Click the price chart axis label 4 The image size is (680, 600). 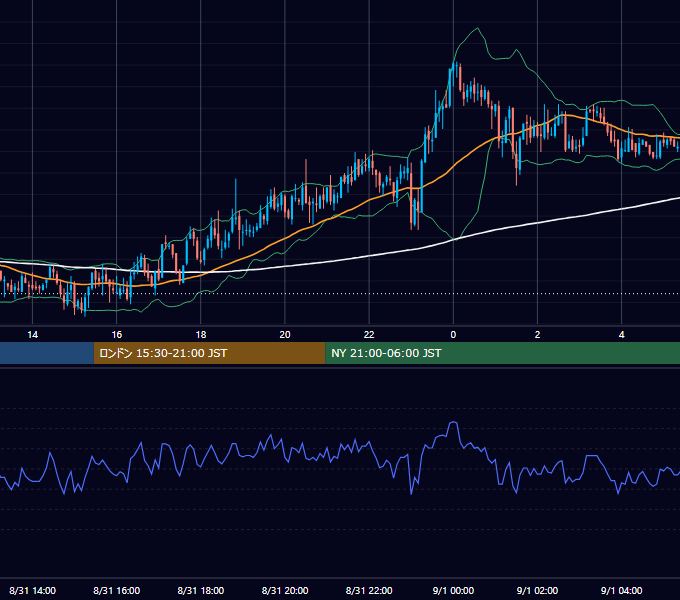tap(621, 335)
